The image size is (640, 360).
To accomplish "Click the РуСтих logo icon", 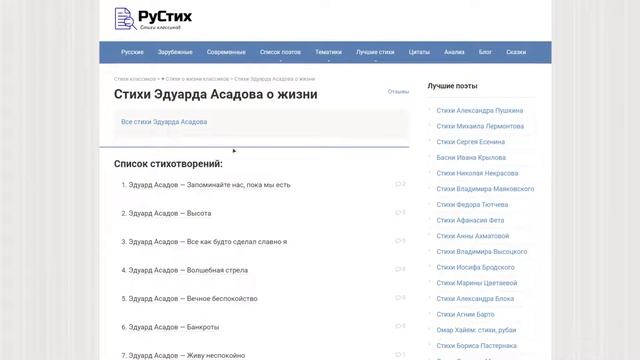I will pos(125,19).
